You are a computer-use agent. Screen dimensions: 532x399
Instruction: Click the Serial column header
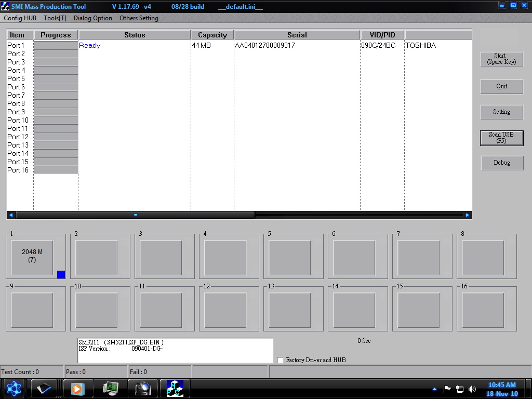pyautogui.click(x=297, y=35)
